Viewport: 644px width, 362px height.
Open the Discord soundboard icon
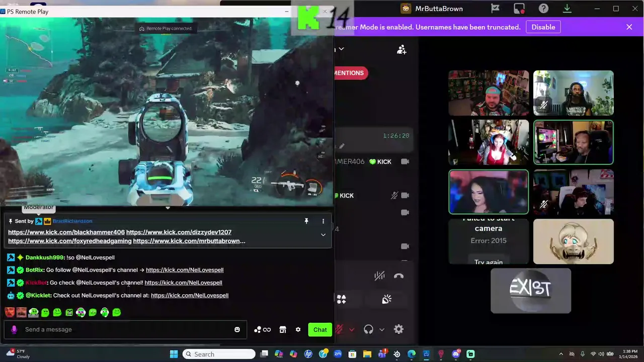coord(386,300)
